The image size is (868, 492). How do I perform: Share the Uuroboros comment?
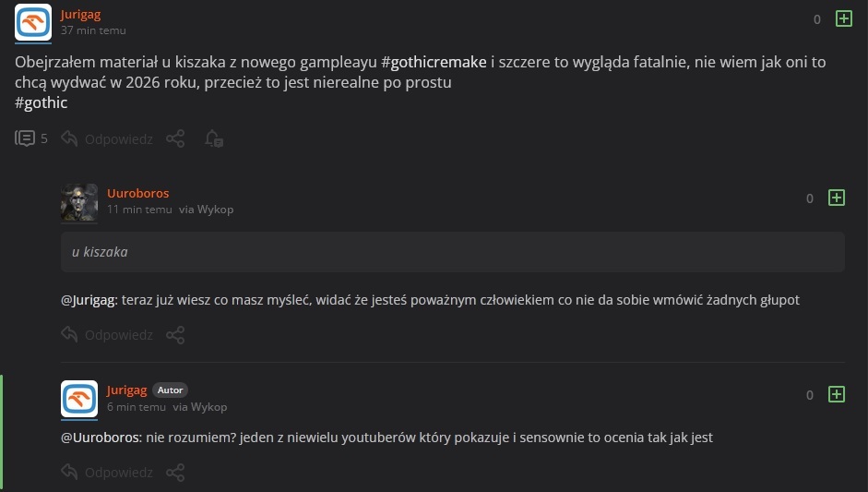[175, 334]
